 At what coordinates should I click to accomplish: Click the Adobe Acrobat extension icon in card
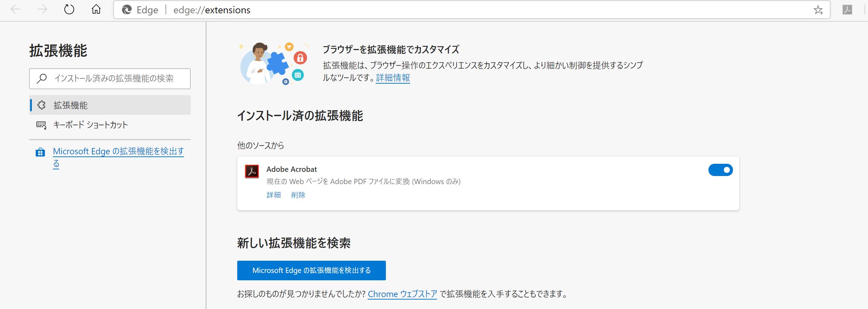[x=252, y=171]
